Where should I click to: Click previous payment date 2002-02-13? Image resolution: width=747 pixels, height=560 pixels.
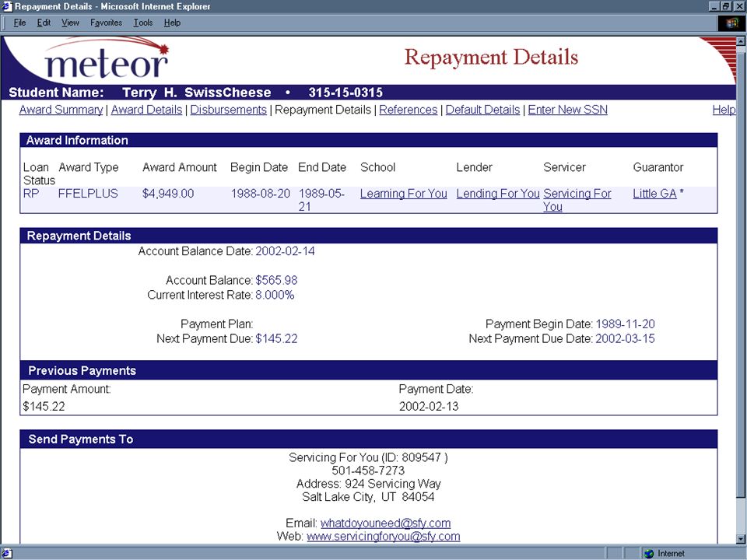(429, 406)
